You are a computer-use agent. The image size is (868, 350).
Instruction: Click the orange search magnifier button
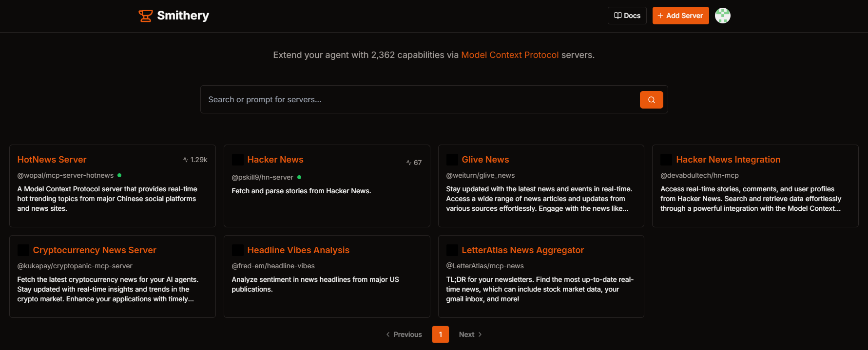[x=651, y=100]
